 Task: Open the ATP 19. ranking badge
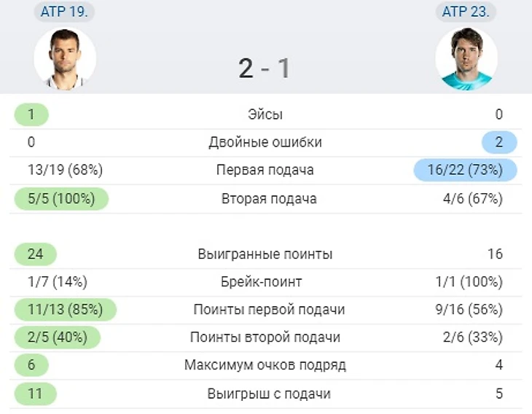coord(65,12)
